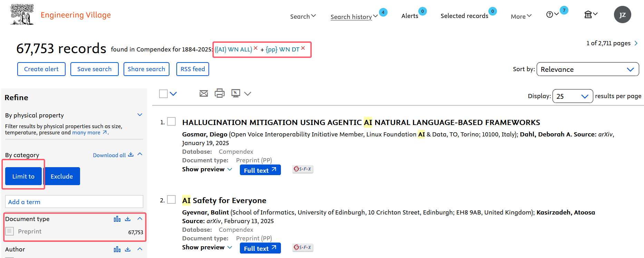Click the Share search button
Screen dimensions: 644x258
coord(146,69)
